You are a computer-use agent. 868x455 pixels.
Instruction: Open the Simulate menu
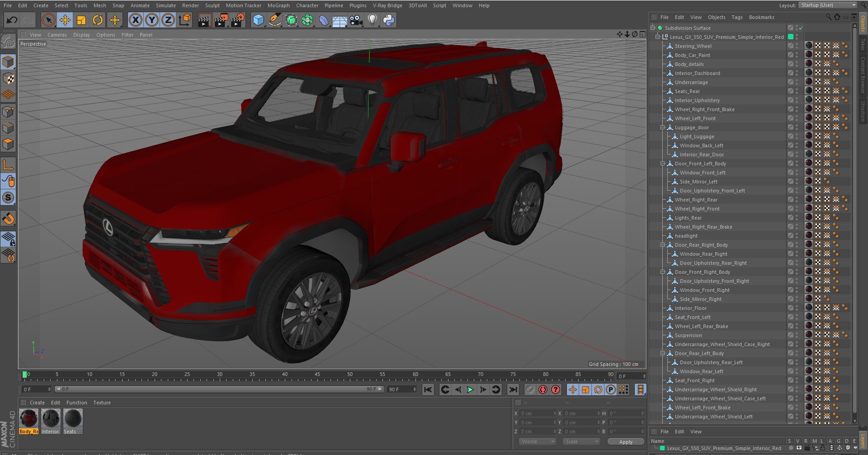click(x=166, y=5)
